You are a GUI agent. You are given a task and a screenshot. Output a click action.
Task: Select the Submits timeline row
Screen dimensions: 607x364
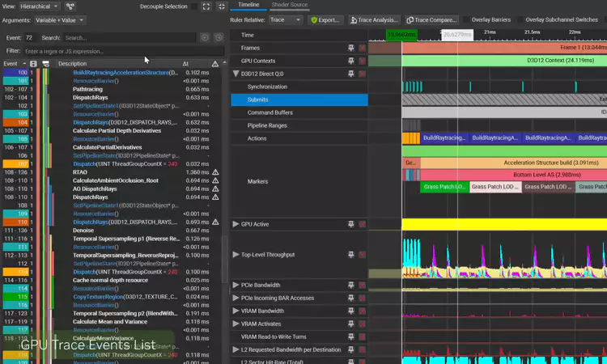point(299,99)
